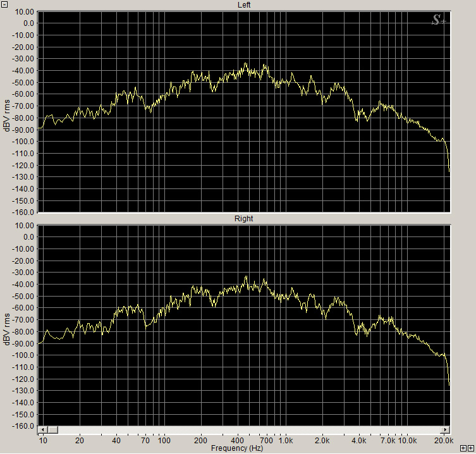Click the 1.0k frequency axis tick label
This screenshot has width=476, height=454.
point(286,440)
